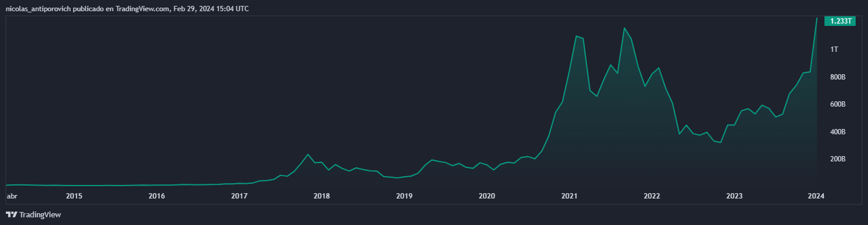Select the 2020 time axis marker
The image size is (868, 225).
(486, 196)
